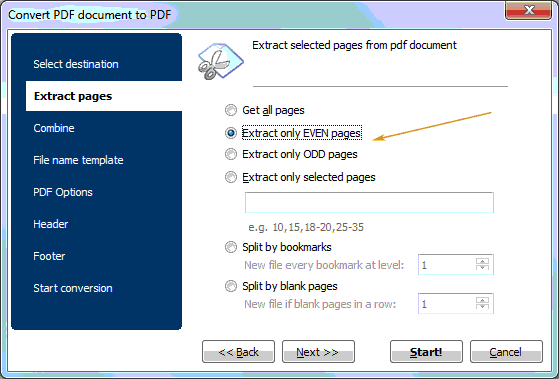Increase bookmark level with up spinner arrow

(x=482, y=261)
